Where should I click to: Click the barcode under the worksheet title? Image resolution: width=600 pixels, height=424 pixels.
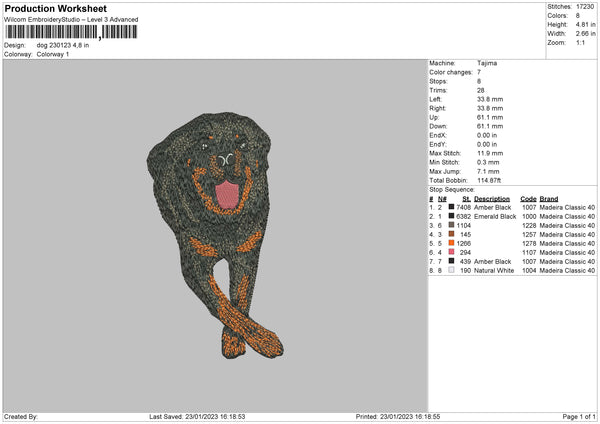(70, 32)
